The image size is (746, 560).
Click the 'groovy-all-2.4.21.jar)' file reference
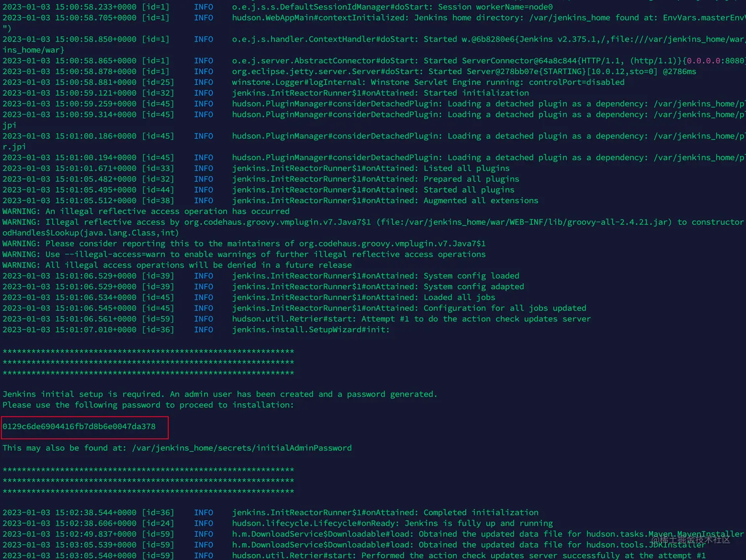pyautogui.click(x=620, y=222)
